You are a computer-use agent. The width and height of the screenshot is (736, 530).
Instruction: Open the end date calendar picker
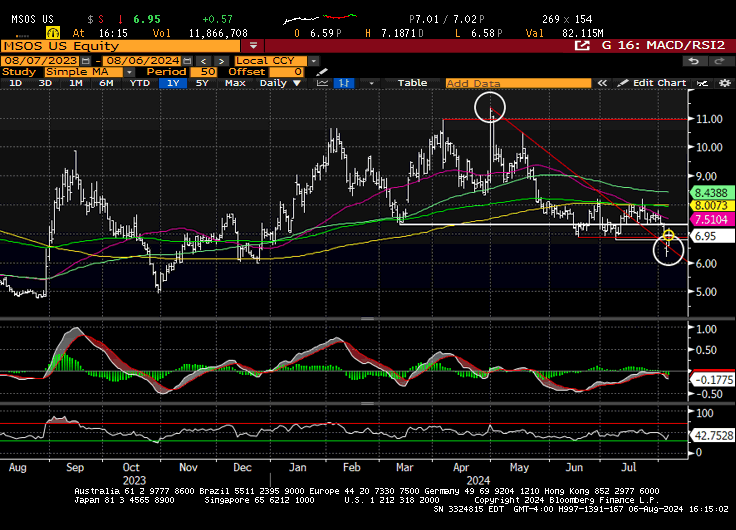click(x=187, y=61)
